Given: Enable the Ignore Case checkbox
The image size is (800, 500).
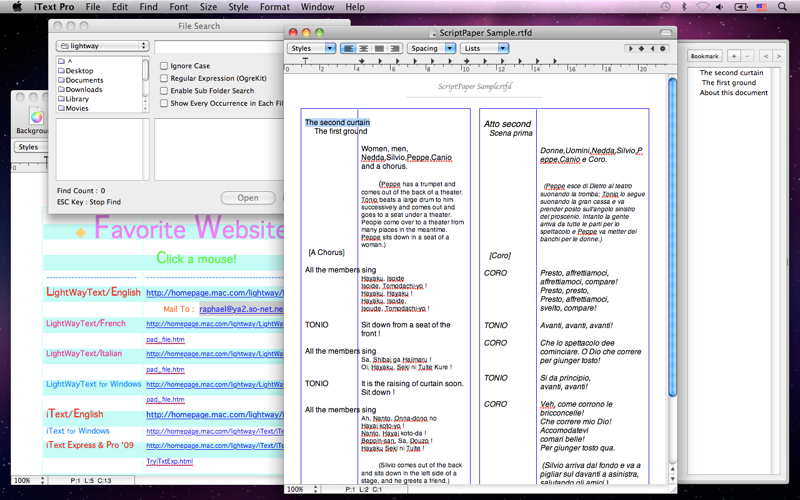Looking at the screenshot, I should tap(164, 66).
